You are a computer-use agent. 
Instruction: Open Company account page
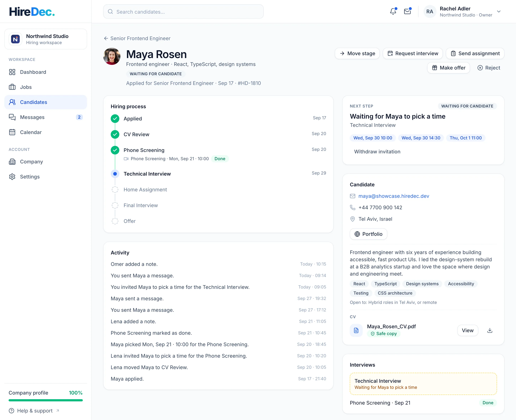pos(46,162)
